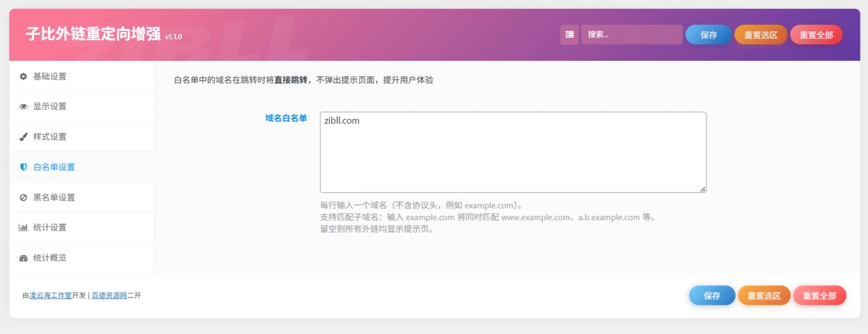
Task: Click inside the 域名白名单 textarea
Action: [513, 152]
